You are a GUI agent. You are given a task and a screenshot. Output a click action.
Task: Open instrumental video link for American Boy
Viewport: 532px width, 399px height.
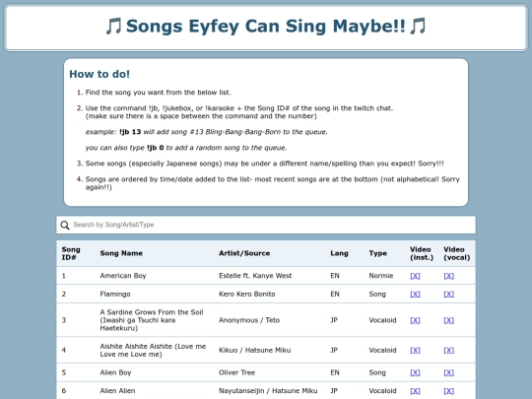415,276
